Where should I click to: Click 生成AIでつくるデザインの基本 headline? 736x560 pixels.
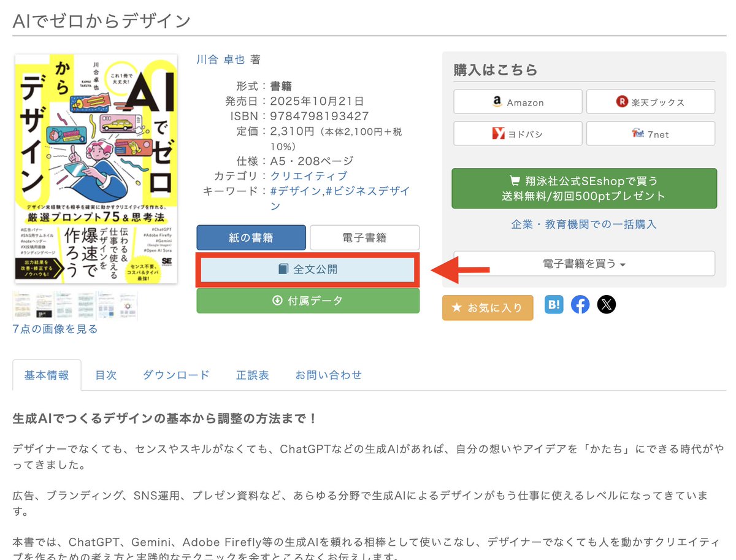pos(165,419)
